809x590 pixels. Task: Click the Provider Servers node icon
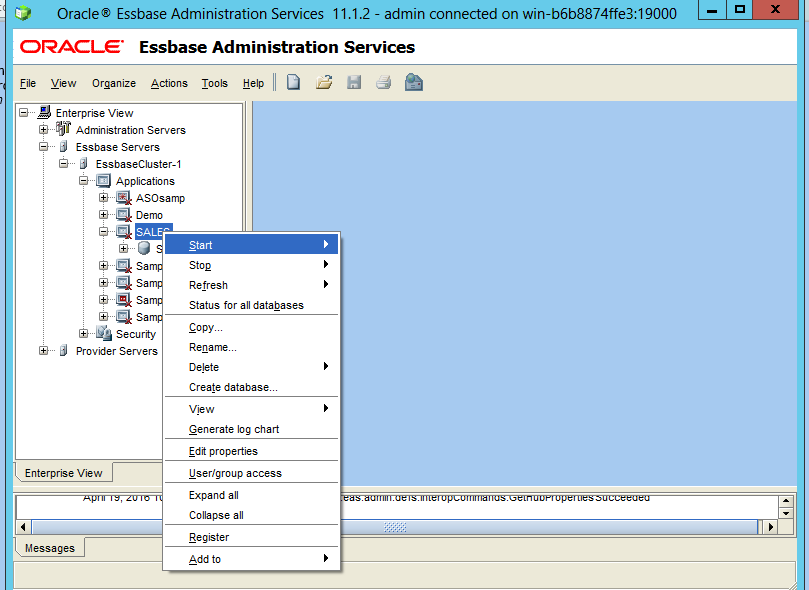(63, 351)
